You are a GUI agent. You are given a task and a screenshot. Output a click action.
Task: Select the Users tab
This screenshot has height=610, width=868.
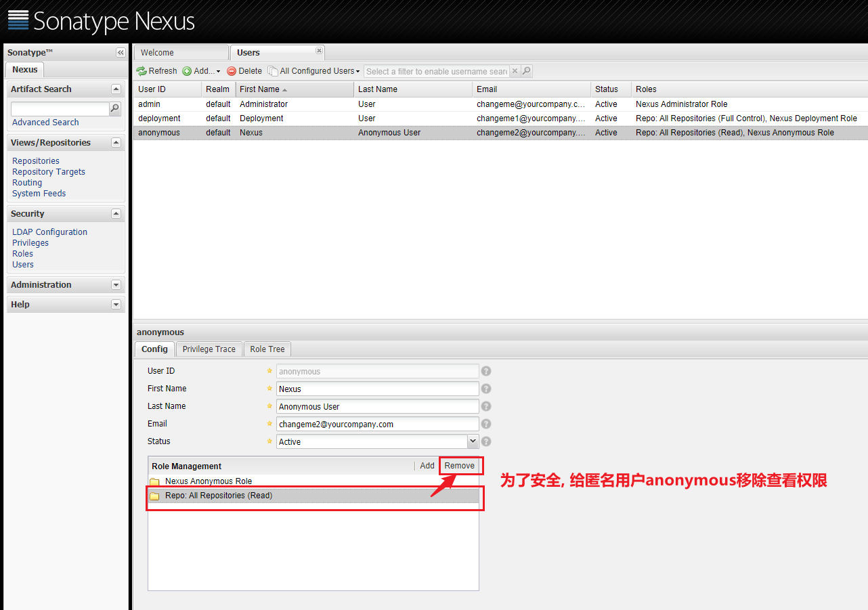(278, 53)
